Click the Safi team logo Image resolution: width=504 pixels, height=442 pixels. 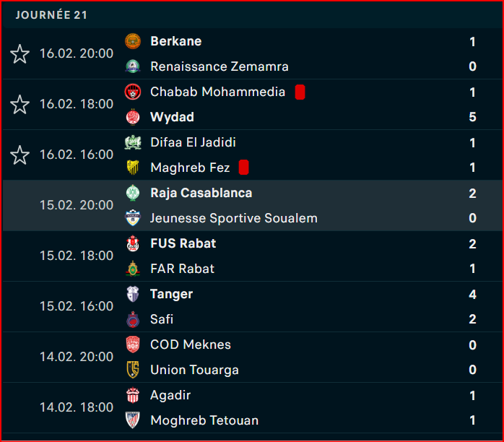pos(133,319)
